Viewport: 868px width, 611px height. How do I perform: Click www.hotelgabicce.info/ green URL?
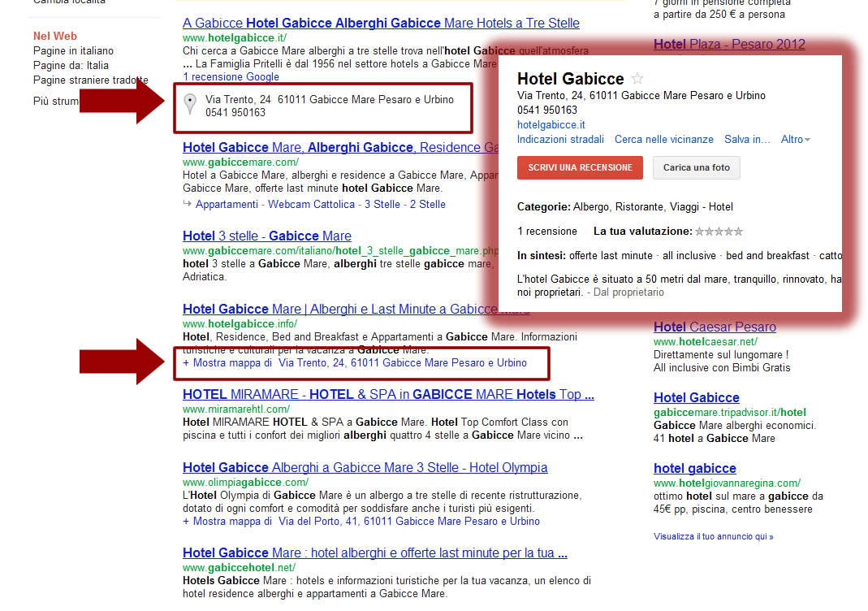point(240,324)
